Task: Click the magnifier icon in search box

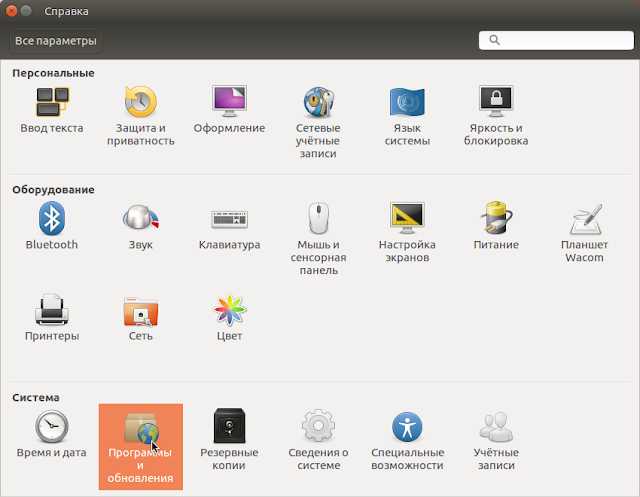Action: 494,40
